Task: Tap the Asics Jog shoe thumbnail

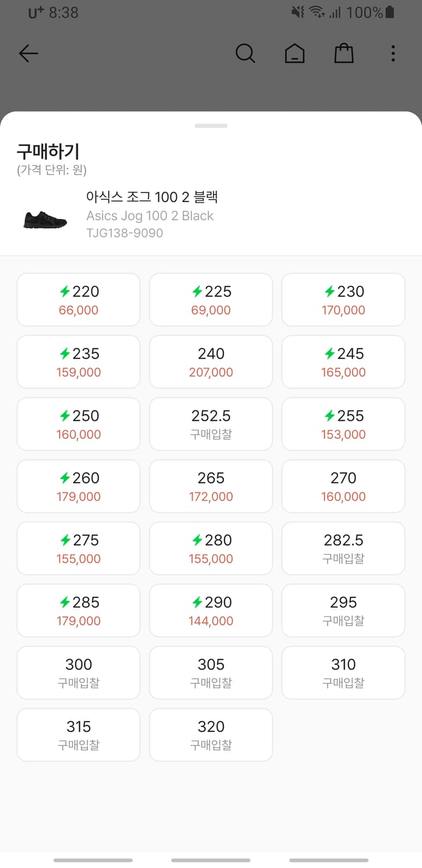Action: pos(45,219)
